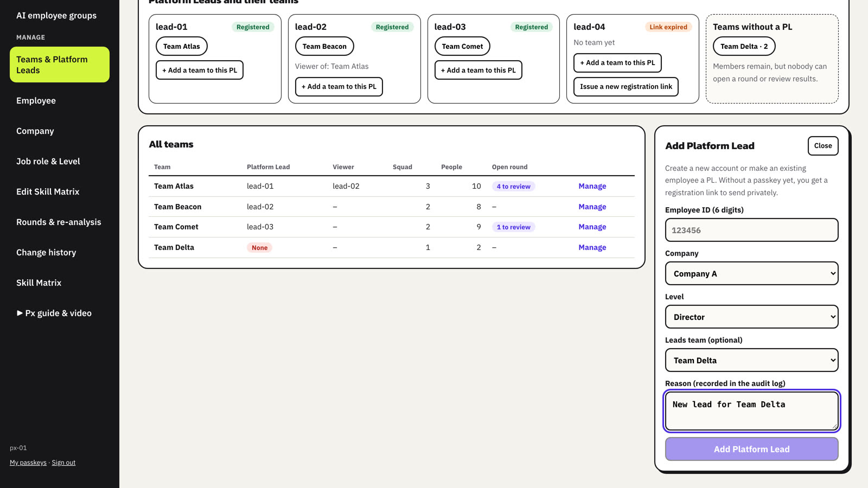Click the Team Comet chip under lead-03
This screenshot has height=488, width=868.
tap(462, 46)
